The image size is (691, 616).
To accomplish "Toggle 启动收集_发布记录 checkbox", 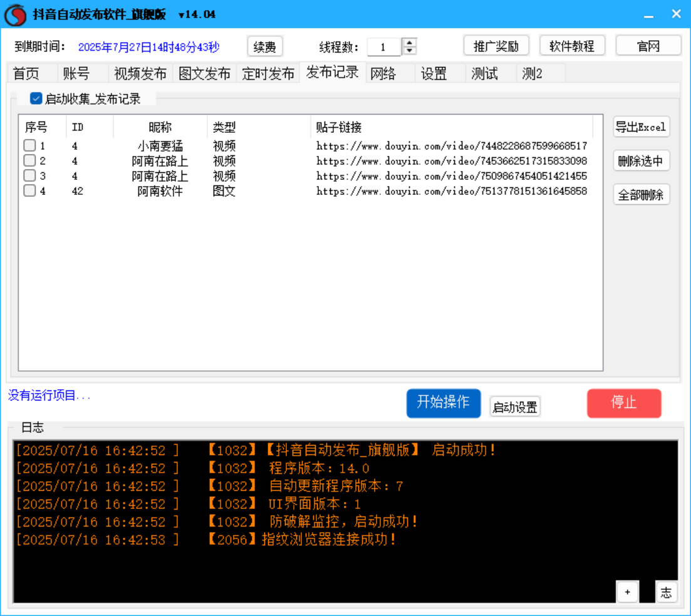I will [x=36, y=98].
